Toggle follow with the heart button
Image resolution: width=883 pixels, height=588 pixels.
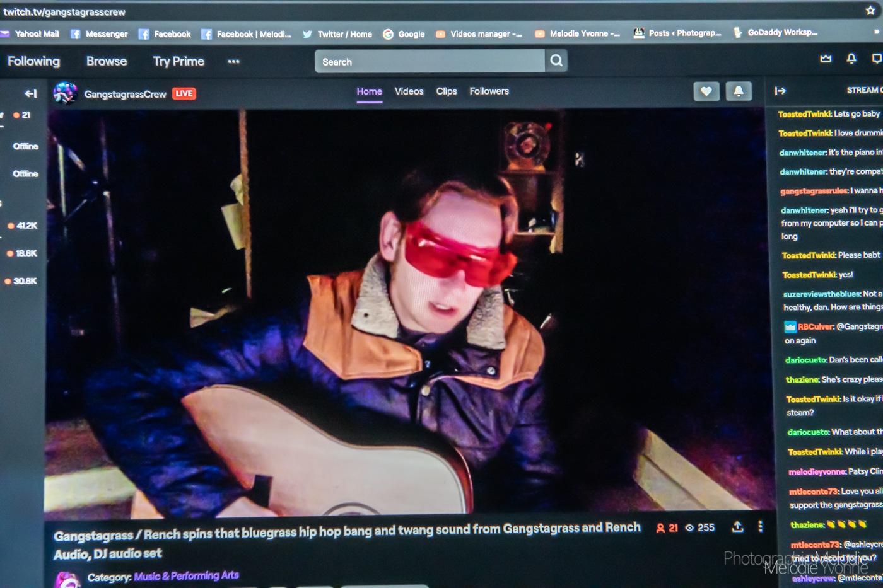point(706,91)
